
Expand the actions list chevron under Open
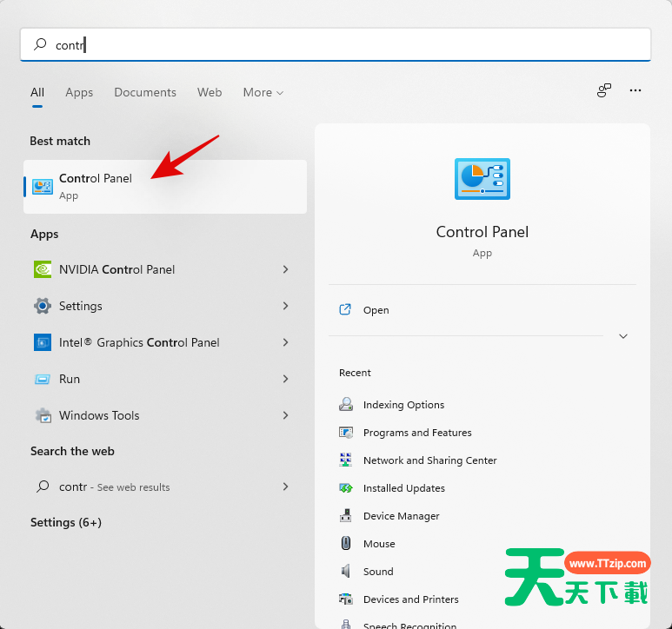(x=623, y=336)
